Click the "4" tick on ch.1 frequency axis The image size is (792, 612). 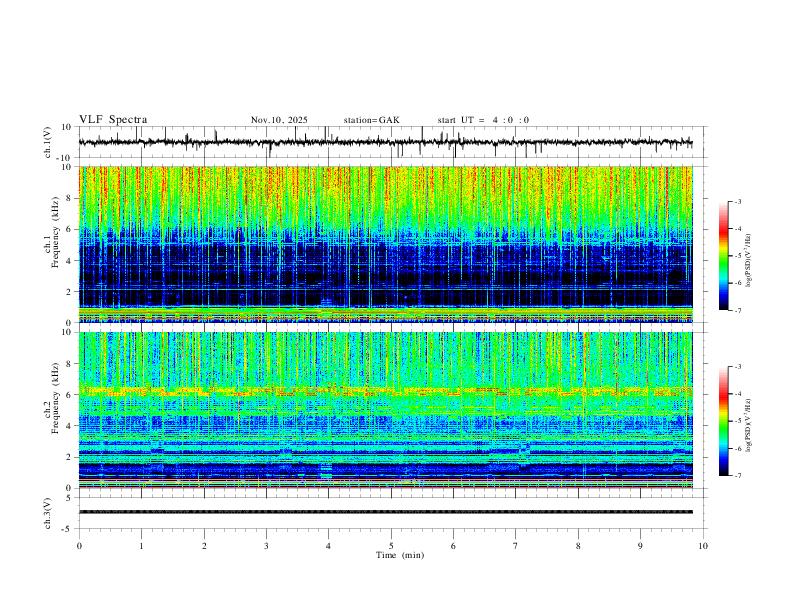pos(69,261)
